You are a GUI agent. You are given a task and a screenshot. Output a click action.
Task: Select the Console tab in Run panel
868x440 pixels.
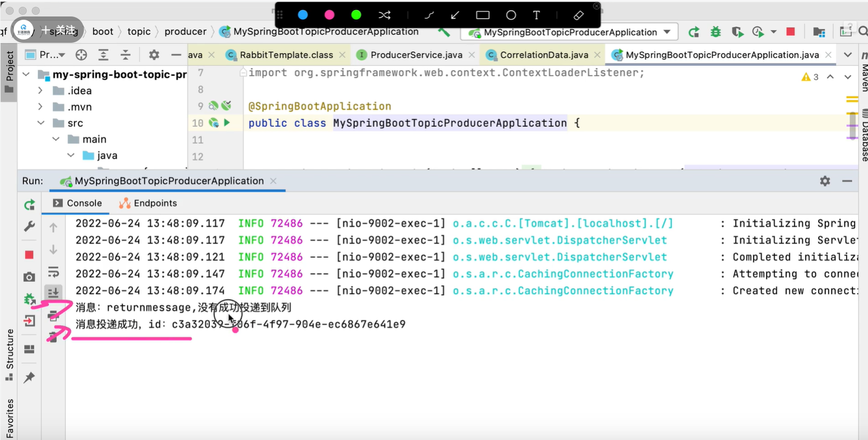coord(77,203)
